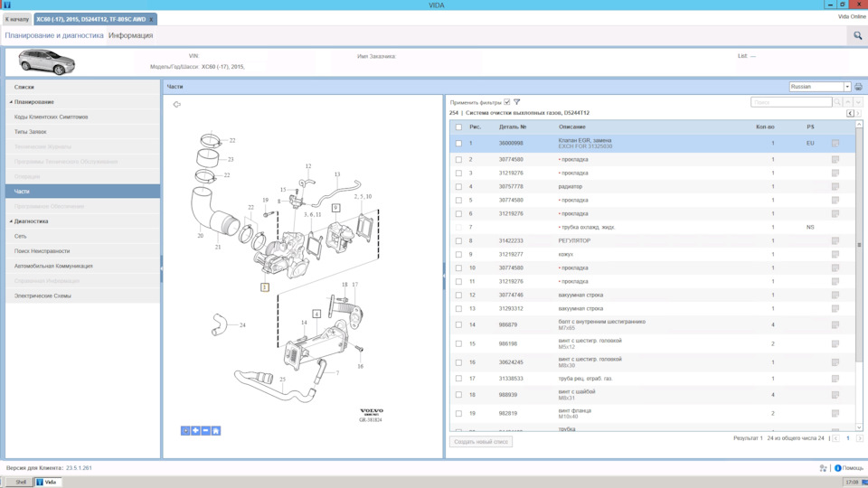Image resolution: width=868 pixels, height=488 pixels.
Task: Click the Помощь help link
Action: (852, 468)
